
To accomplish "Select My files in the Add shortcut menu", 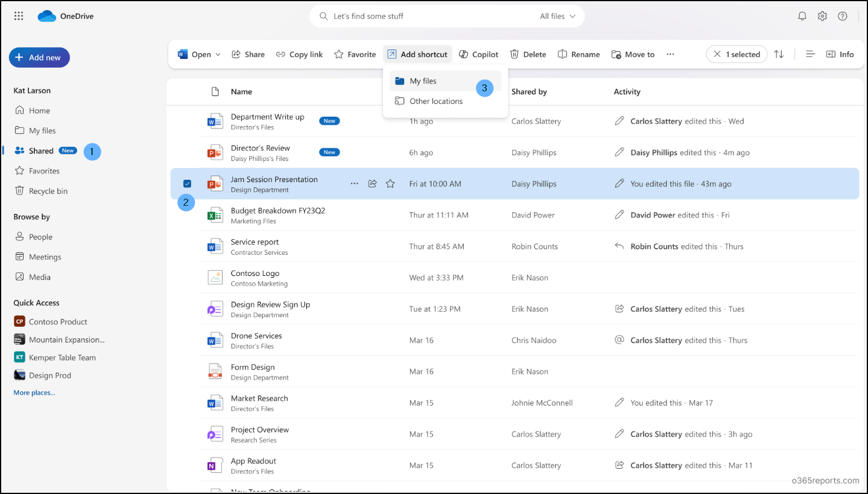I will [423, 81].
